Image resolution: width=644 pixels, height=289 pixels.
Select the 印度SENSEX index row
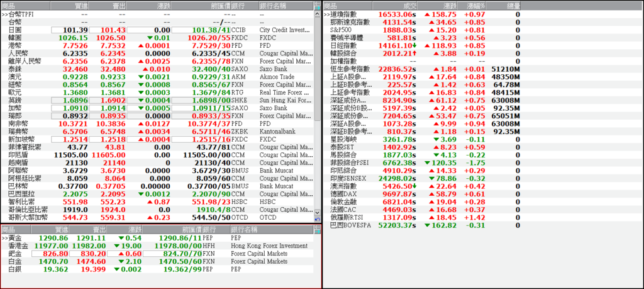tap(422, 178)
